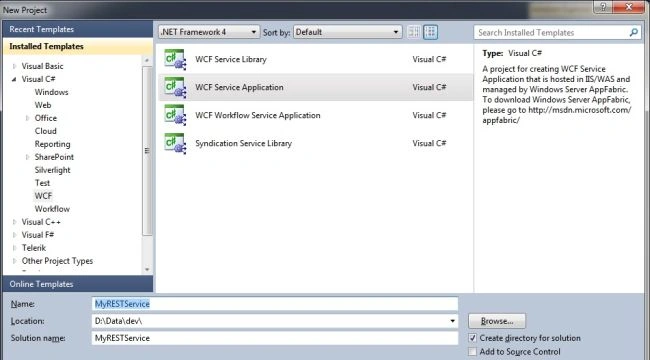650x360 pixels.
Task: Click the Solution name field
Action: [x=274, y=338]
